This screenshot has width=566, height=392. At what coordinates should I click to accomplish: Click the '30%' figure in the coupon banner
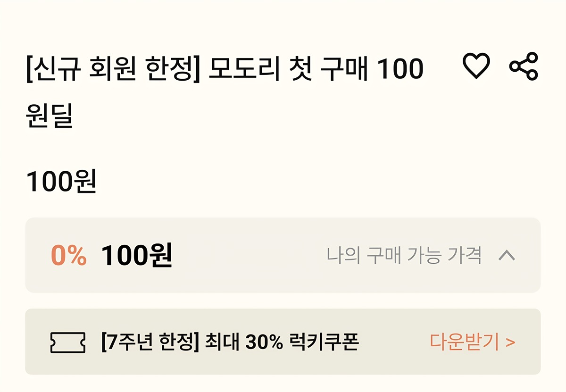[264, 342]
